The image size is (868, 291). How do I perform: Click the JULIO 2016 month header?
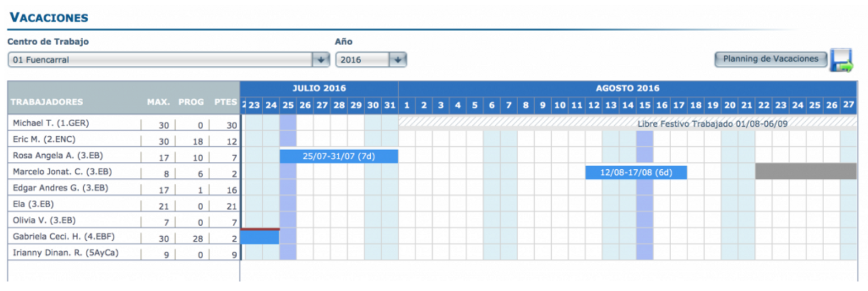319,88
